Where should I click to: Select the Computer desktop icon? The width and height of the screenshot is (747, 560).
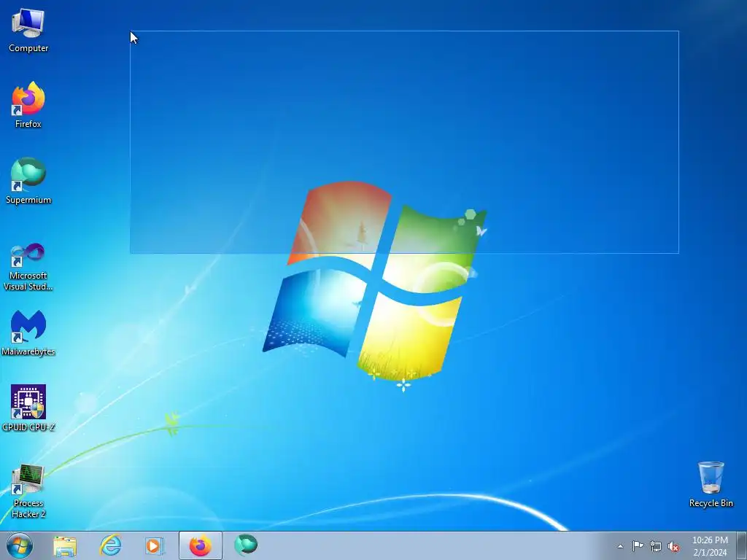[28, 31]
